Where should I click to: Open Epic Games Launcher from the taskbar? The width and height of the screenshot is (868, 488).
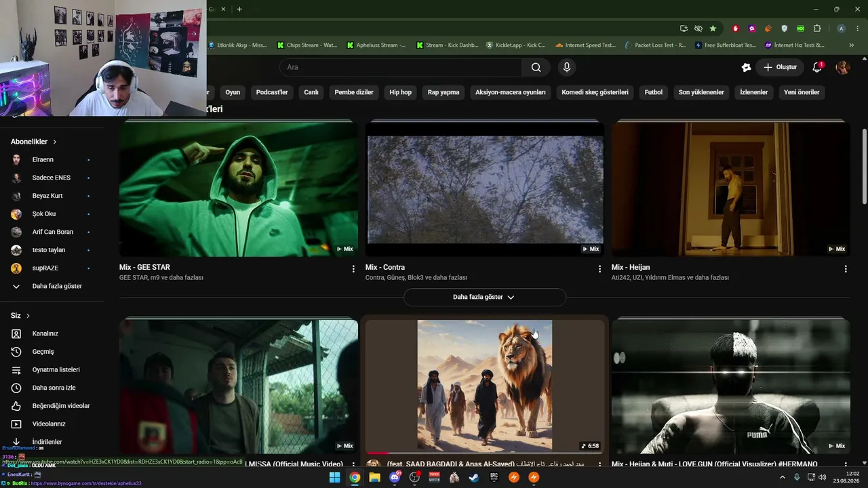pos(494,477)
